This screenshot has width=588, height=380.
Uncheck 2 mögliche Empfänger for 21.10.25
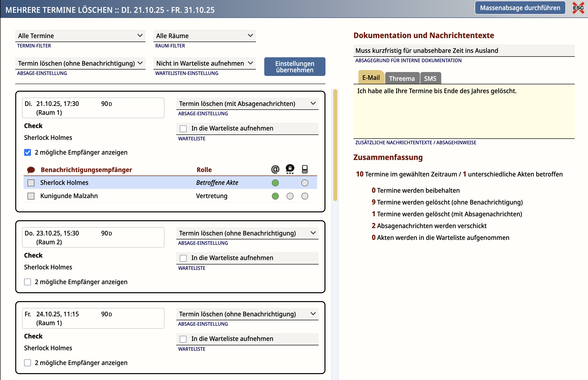[x=28, y=152]
